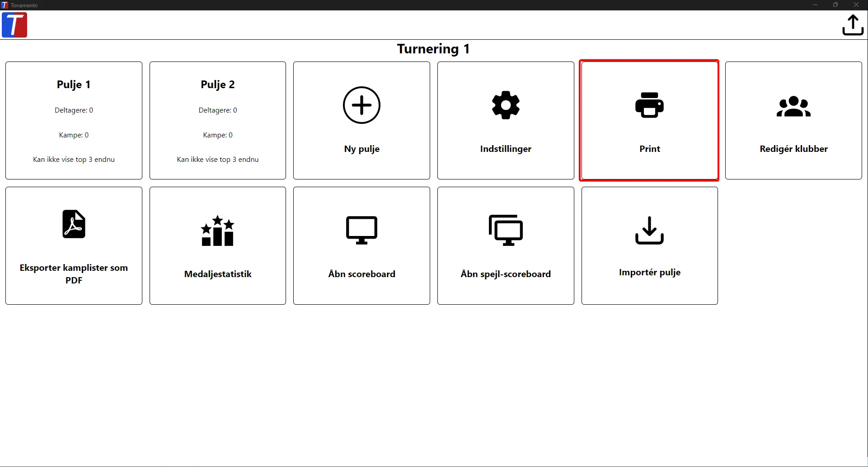Click the printer icon
This screenshot has width=868, height=467.
click(x=649, y=105)
